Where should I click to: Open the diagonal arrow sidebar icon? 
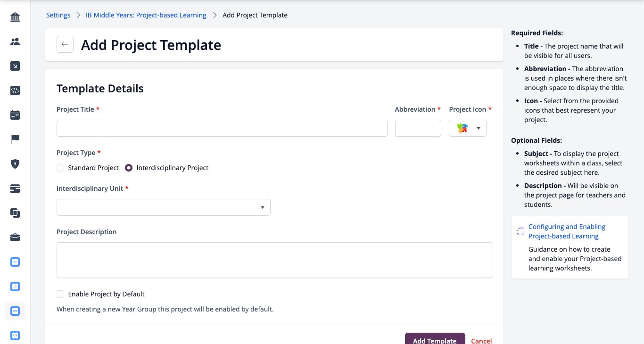pos(15,66)
